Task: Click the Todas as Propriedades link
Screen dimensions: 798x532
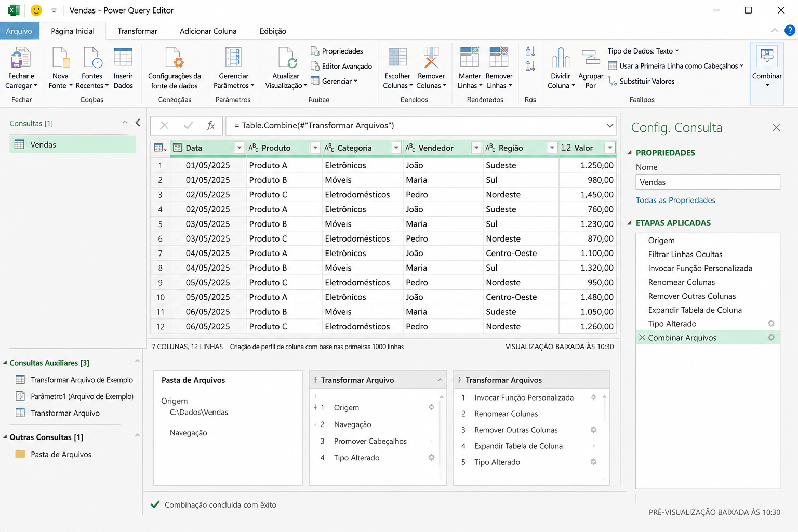Action: pos(675,200)
